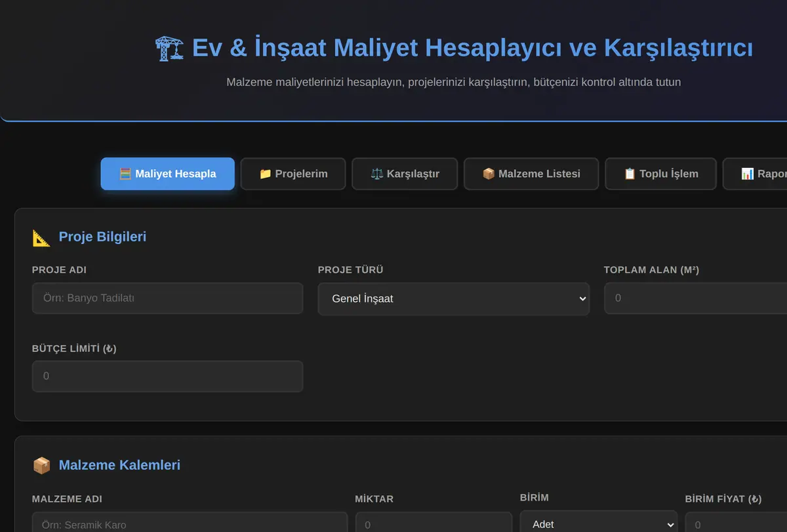Open the partially visible Rapor tab
This screenshot has width=787, height=532.
[755, 174]
